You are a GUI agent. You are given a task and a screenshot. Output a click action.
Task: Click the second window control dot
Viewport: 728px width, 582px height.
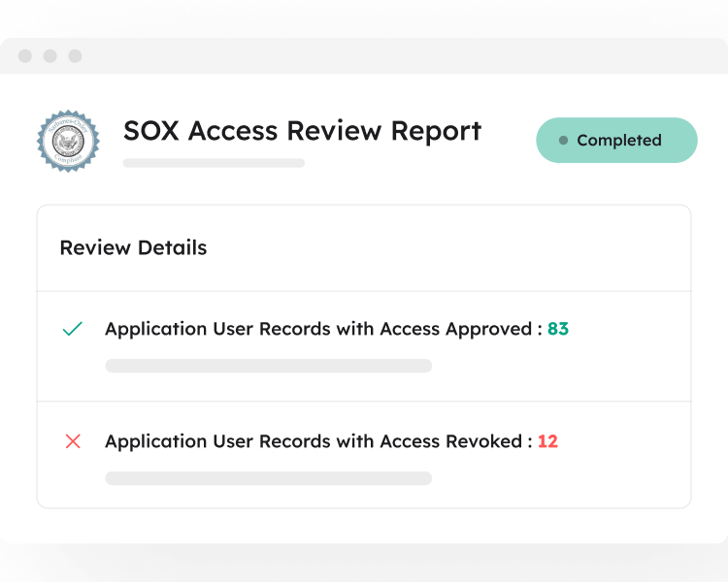[50, 55]
